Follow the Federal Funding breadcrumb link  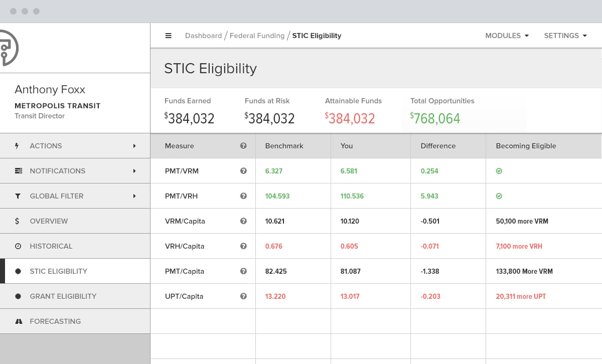257,36
